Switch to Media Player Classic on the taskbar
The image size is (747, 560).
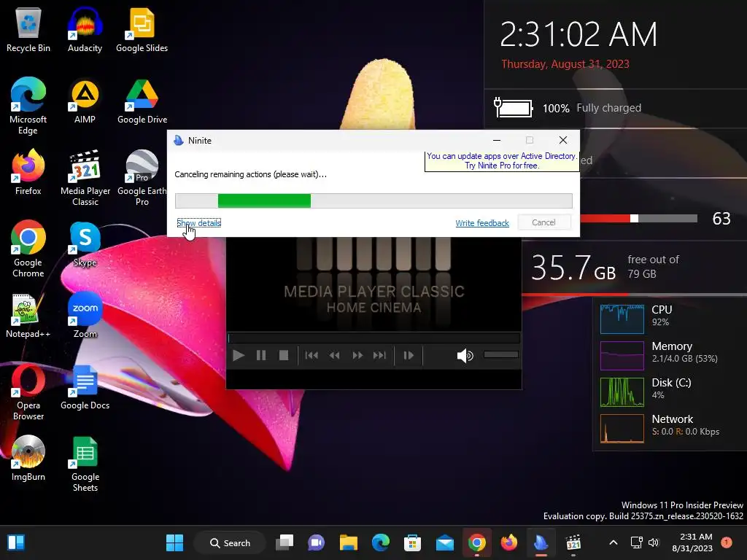[573, 542]
